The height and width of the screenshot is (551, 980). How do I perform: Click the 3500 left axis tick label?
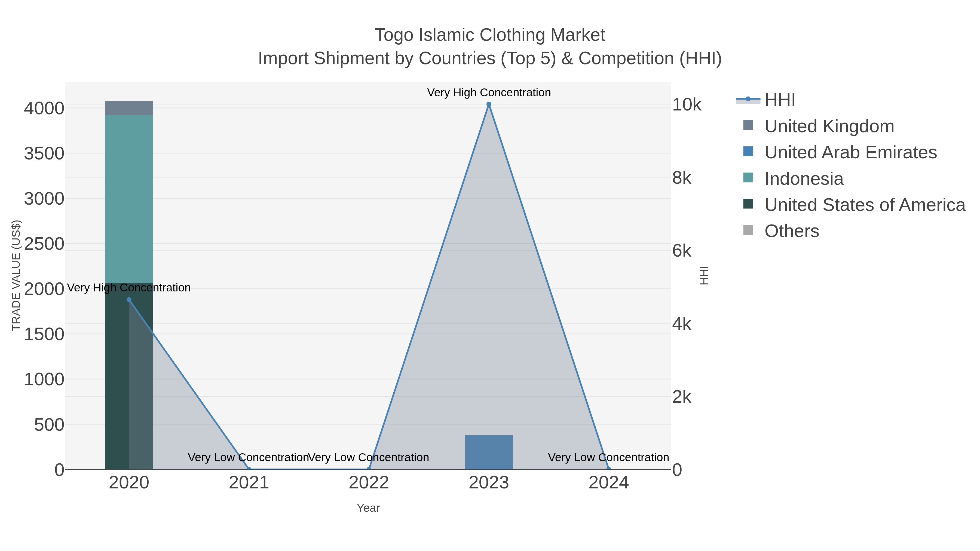point(44,154)
